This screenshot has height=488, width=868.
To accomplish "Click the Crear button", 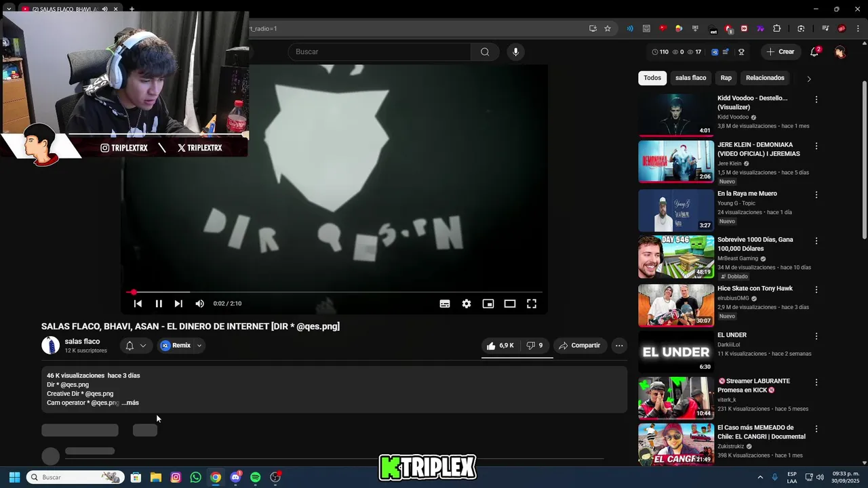I will click(781, 52).
